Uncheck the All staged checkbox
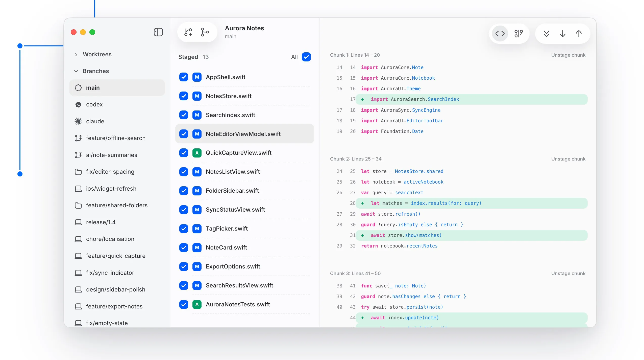The width and height of the screenshot is (644, 360). (306, 57)
